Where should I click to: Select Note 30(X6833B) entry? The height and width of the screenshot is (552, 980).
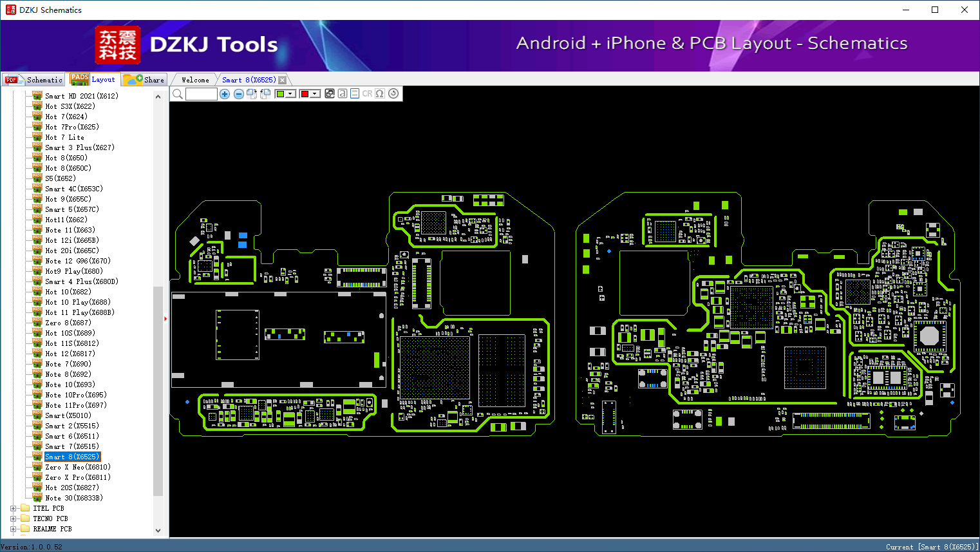[74, 498]
